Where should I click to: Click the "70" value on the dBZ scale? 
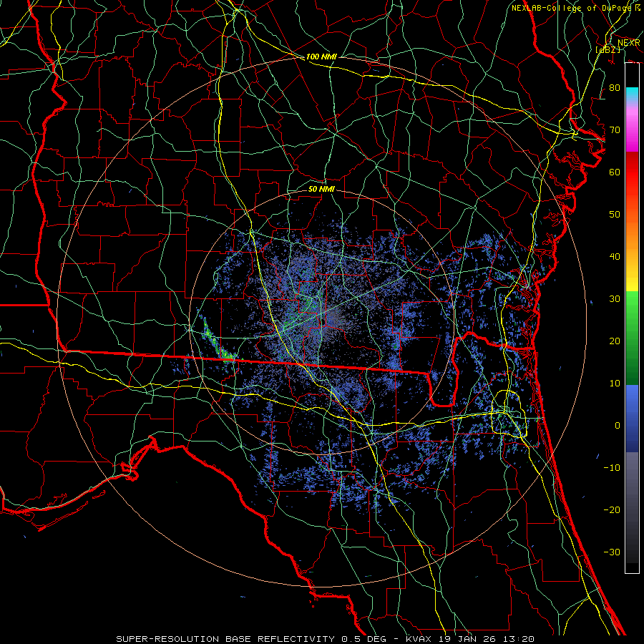[x=615, y=130]
